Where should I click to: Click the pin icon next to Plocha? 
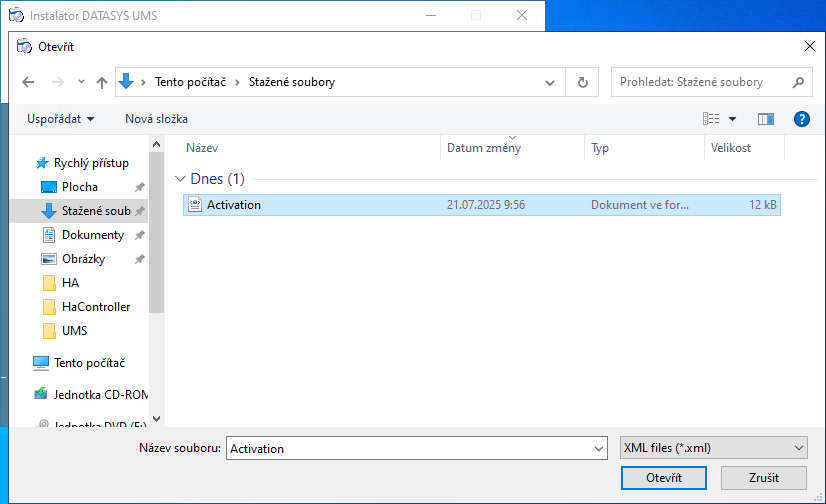[x=140, y=187]
